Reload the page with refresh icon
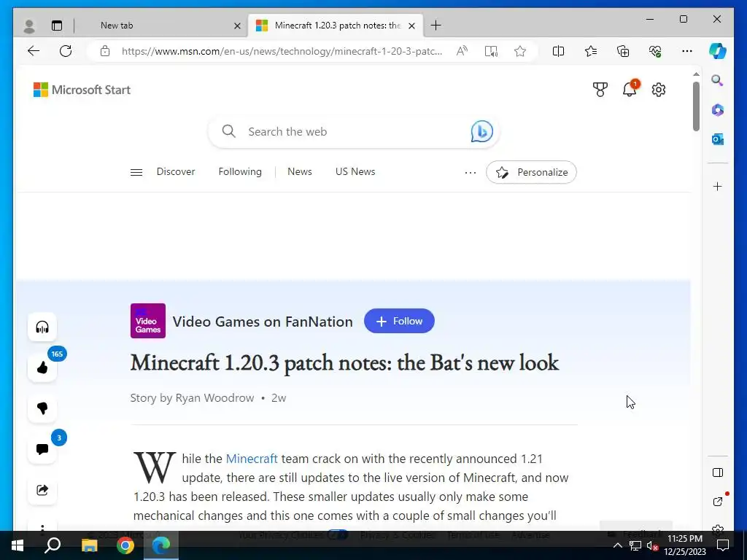747x560 pixels. (66, 51)
